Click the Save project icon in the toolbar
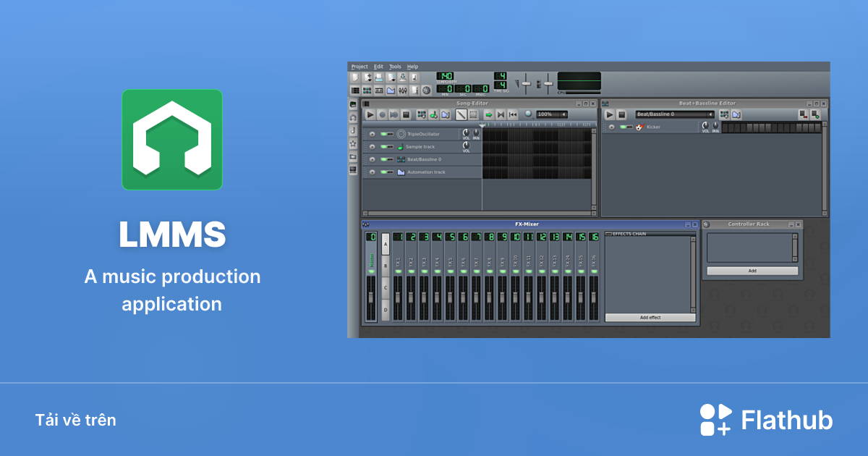The image size is (868, 456). (x=378, y=77)
